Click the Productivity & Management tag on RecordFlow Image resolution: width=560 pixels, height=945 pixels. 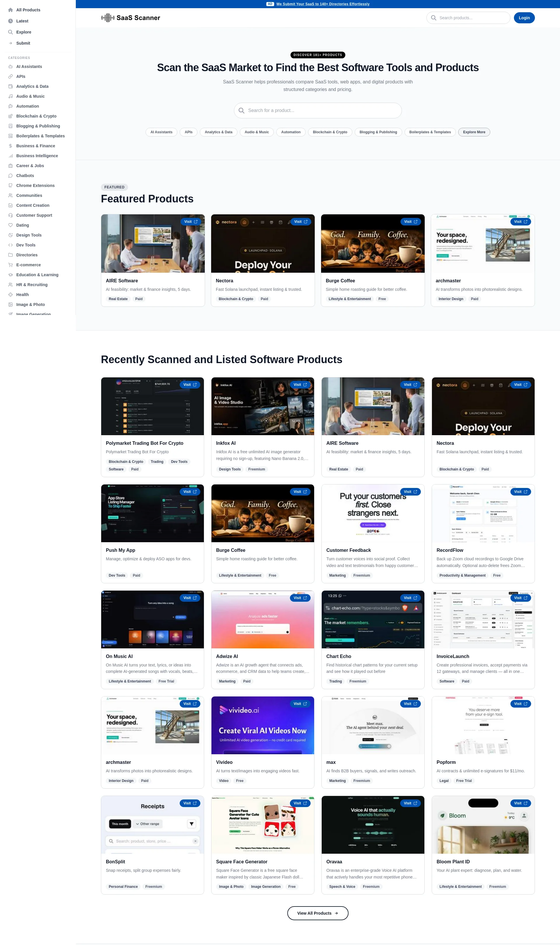click(x=462, y=575)
